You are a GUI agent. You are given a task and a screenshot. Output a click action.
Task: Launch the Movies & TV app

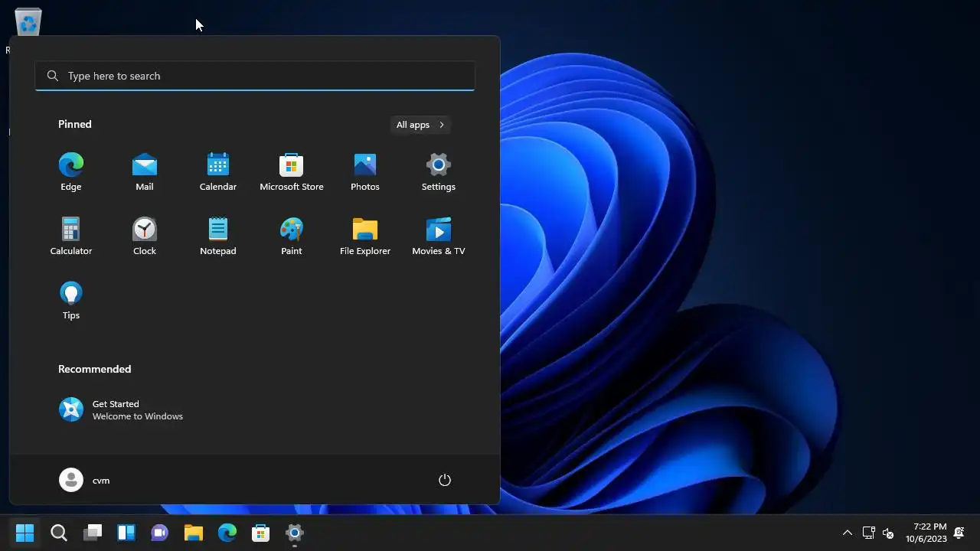point(439,236)
